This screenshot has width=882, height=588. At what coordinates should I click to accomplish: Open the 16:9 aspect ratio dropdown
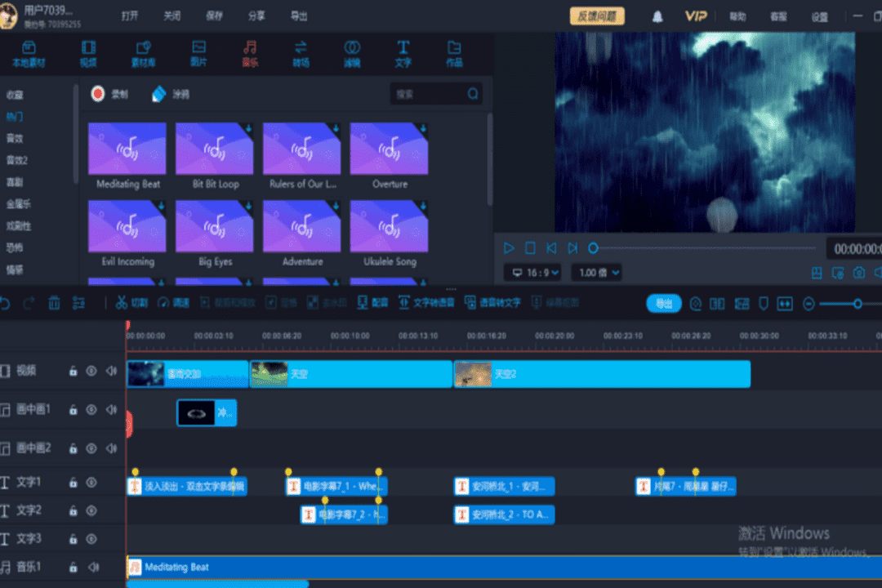(x=532, y=273)
